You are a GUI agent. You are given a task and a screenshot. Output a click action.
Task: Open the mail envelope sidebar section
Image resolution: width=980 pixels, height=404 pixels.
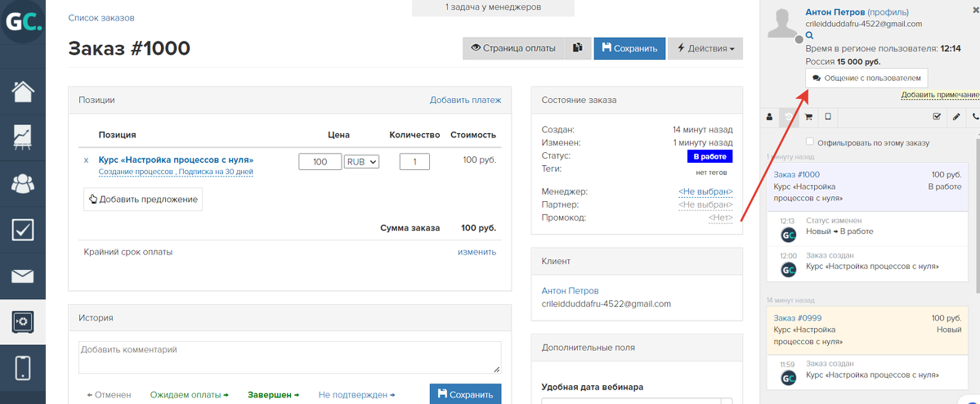tap(23, 276)
